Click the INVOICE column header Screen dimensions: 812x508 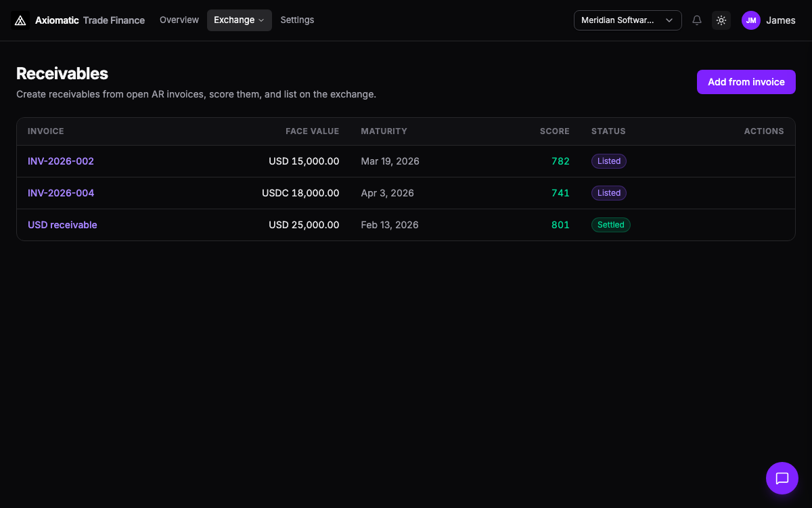click(46, 131)
